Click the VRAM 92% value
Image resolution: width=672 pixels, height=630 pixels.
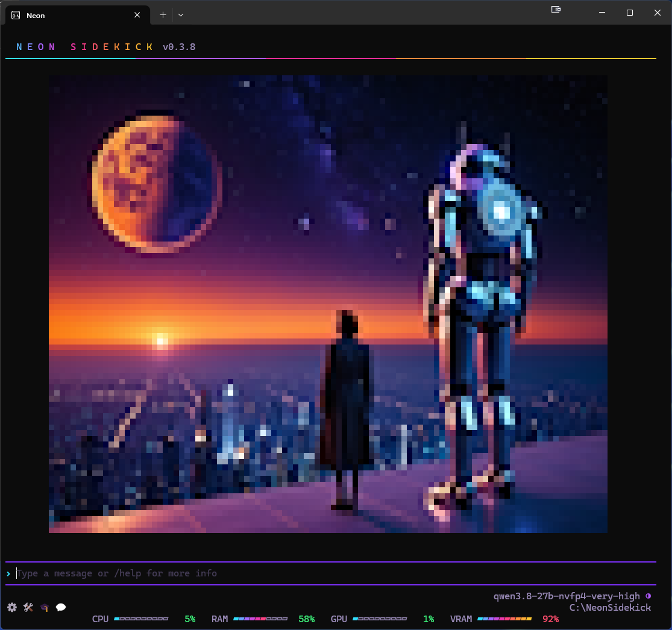click(551, 619)
